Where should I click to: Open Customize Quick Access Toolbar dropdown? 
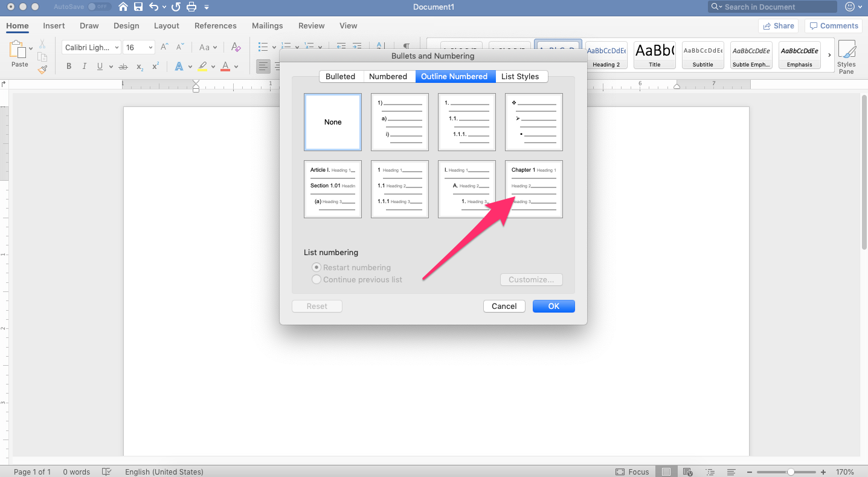(x=207, y=7)
